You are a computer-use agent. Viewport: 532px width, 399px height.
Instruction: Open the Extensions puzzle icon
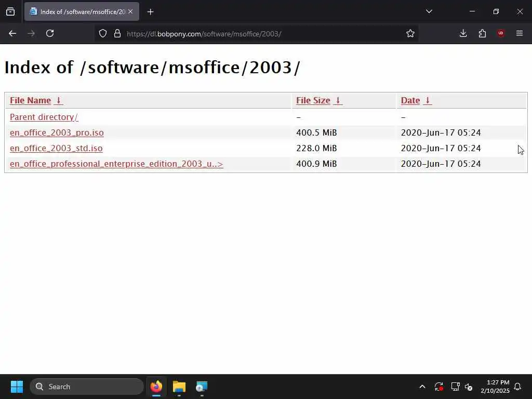[x=482, y=33]
